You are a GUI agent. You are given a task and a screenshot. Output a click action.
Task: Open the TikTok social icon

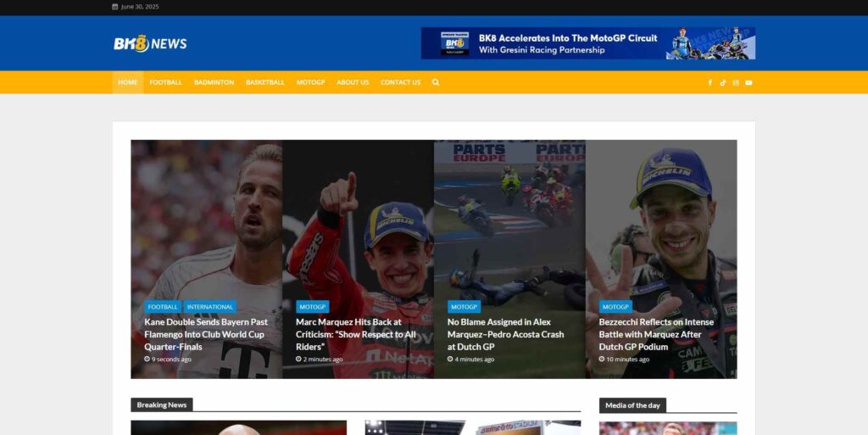[x=722, y=82]
